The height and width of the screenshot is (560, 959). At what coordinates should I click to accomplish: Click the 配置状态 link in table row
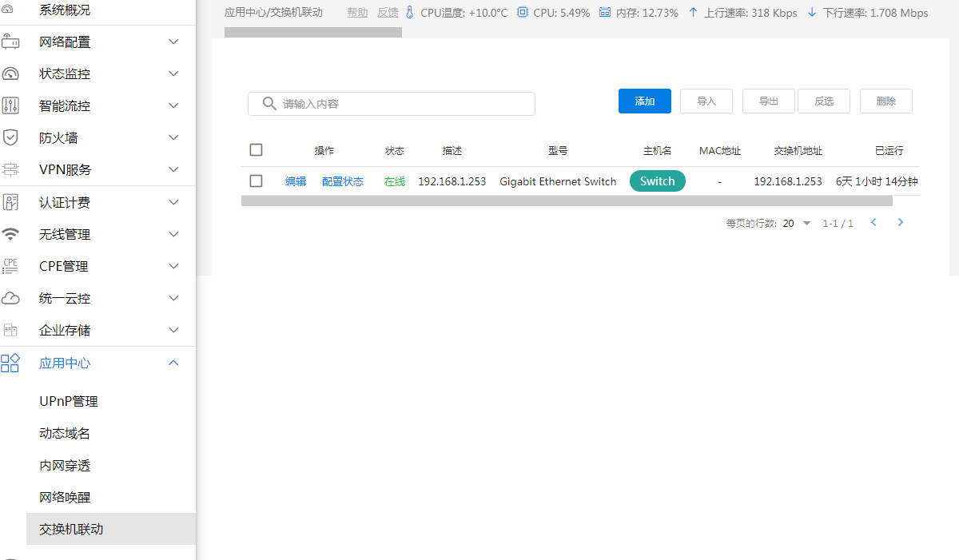pyautogui.click(x=342, y=181)
